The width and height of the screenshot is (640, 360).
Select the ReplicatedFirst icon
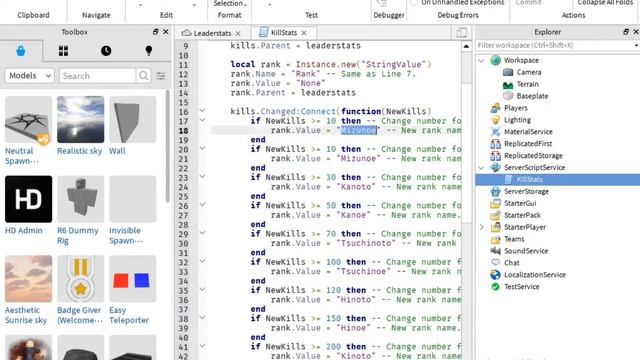pos(496,144)
